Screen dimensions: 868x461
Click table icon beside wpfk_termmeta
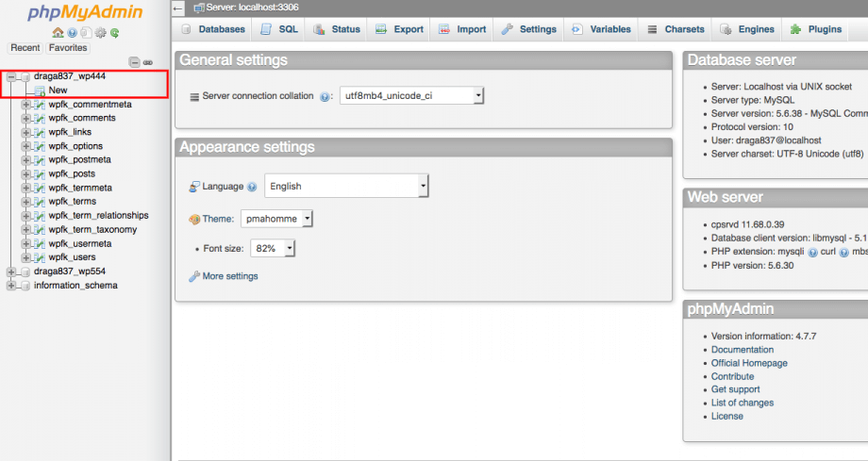click(40, 189)
